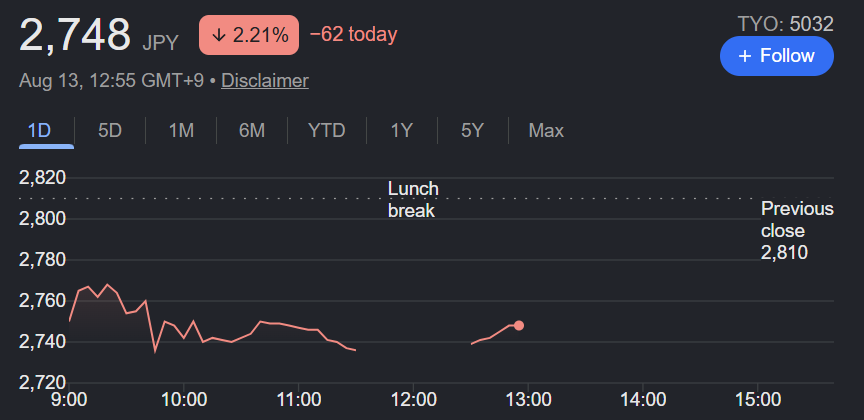Show the YTD chart
The height and width of the screenshot is (420, 864).
pyautogui.click(x=326, y=131)
